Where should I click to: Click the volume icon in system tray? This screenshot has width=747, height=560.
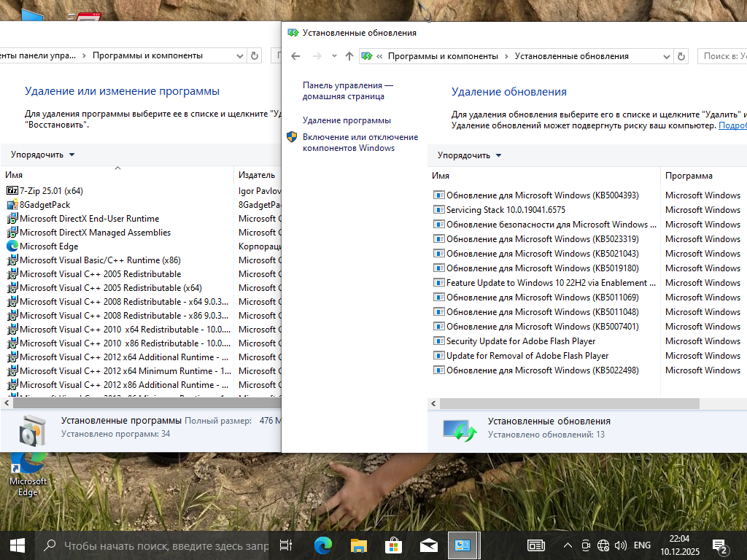621,545
